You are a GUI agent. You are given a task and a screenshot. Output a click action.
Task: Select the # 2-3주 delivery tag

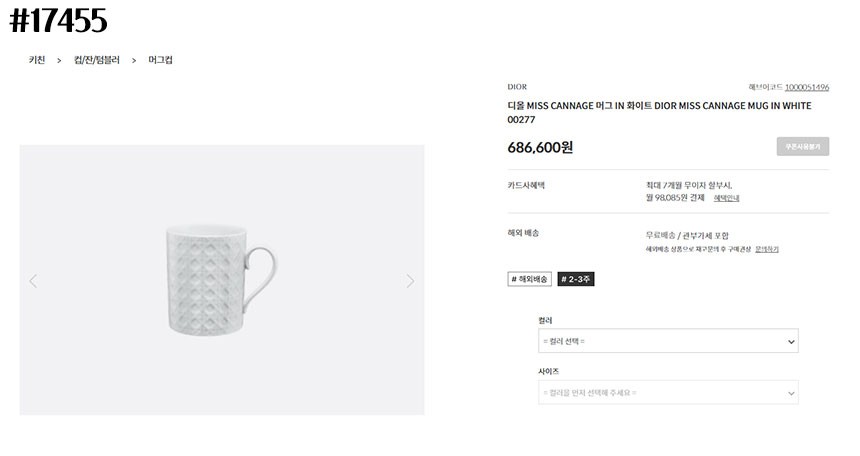click(x=576, y=279)
